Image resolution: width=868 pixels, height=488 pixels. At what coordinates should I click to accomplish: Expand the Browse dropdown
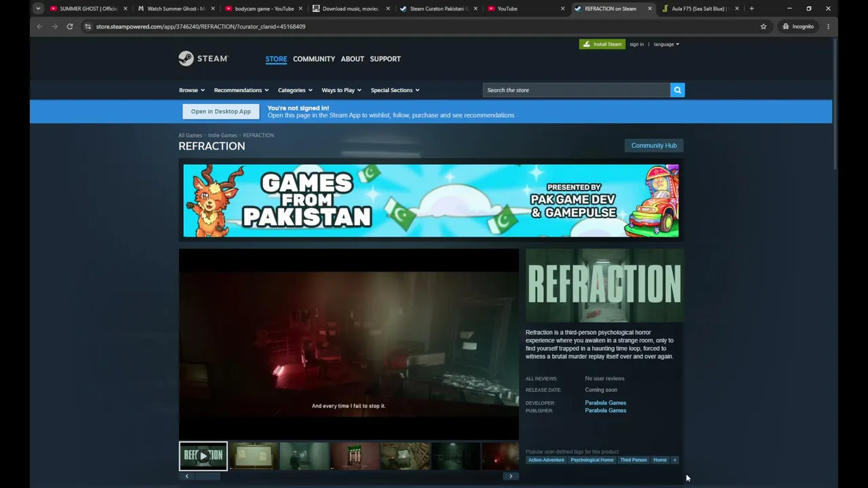pyautogui.click(x=192, y=90)
